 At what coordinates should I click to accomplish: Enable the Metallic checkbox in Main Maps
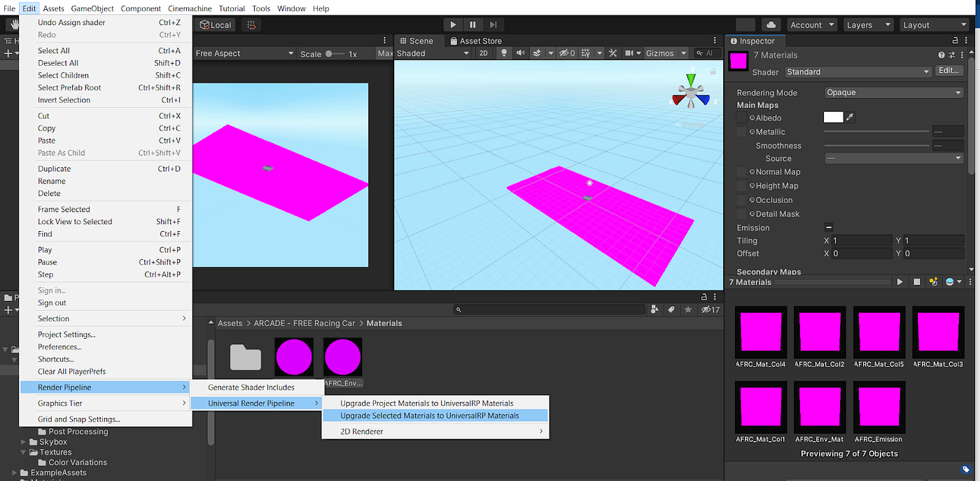[x=741, y=132]
